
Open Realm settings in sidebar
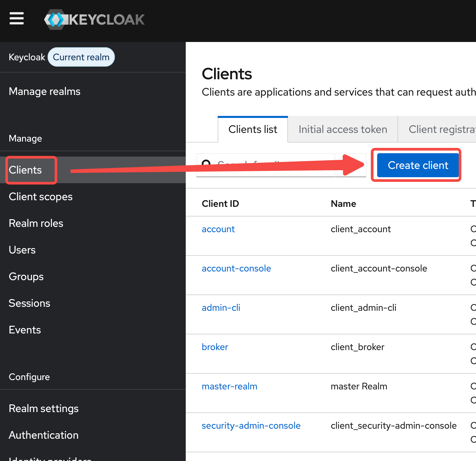pyautogui.click(x=44, y=408)
